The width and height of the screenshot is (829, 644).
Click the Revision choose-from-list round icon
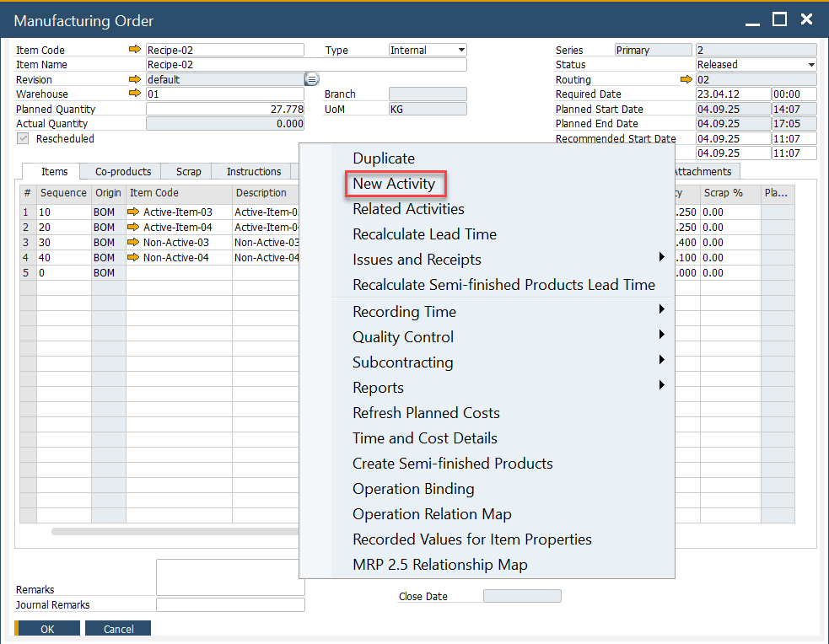point(311,79)
